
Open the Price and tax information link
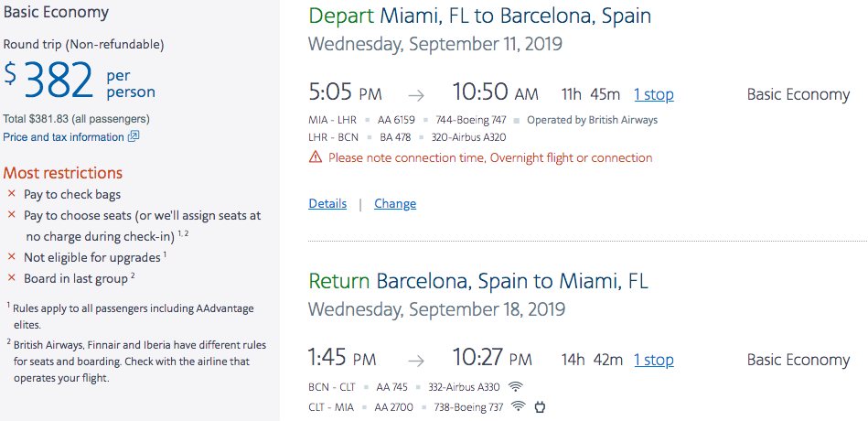click(x=63, y=137)
